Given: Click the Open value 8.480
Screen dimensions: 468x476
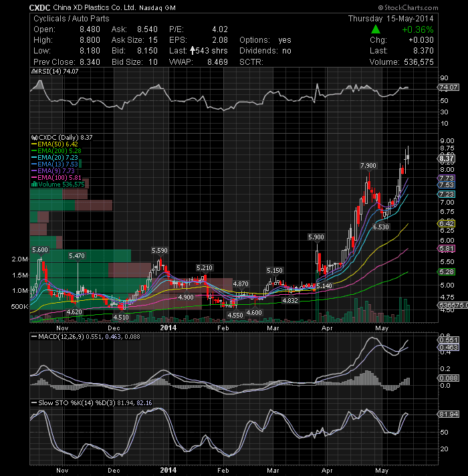Looking at the screenshot, I should point(90,29).
